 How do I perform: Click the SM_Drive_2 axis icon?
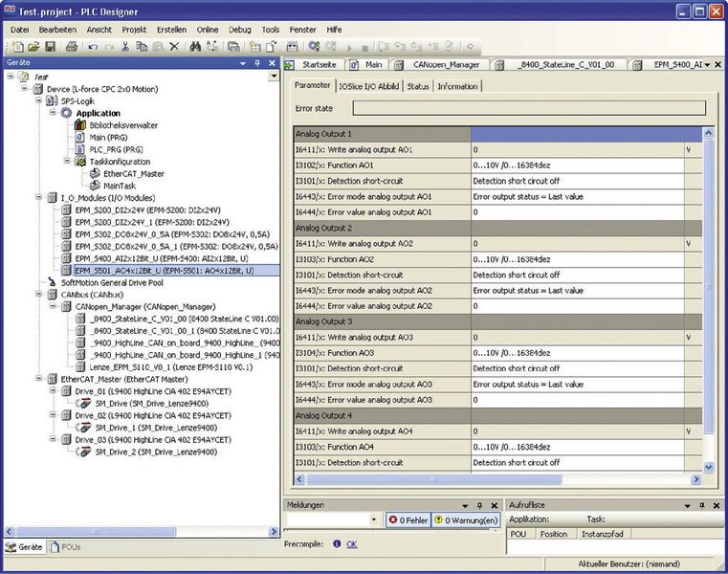[x=84, y=452]
